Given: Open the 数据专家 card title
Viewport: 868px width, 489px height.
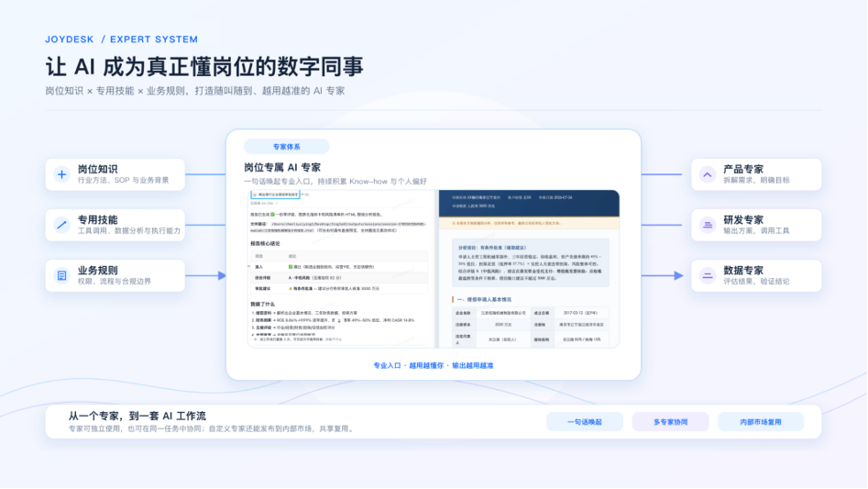Looking at the screenshot, I should click(743, 271).
